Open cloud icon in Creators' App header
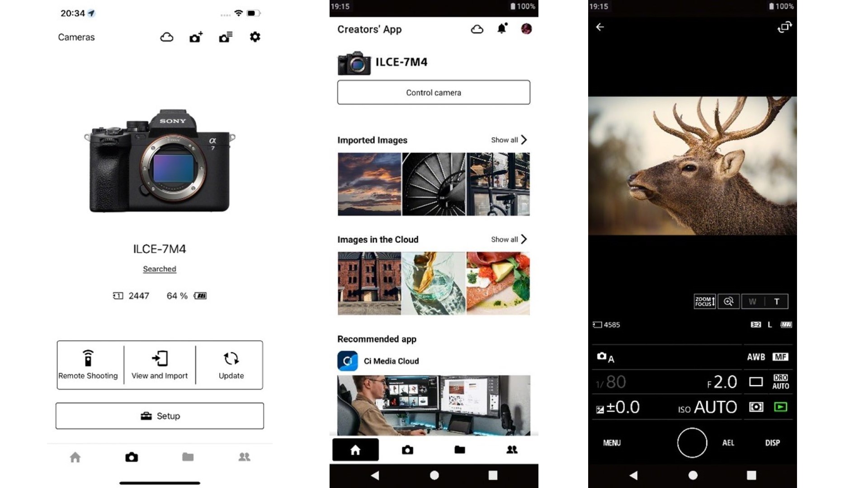 pyautogui.click(x=477, y=29)
